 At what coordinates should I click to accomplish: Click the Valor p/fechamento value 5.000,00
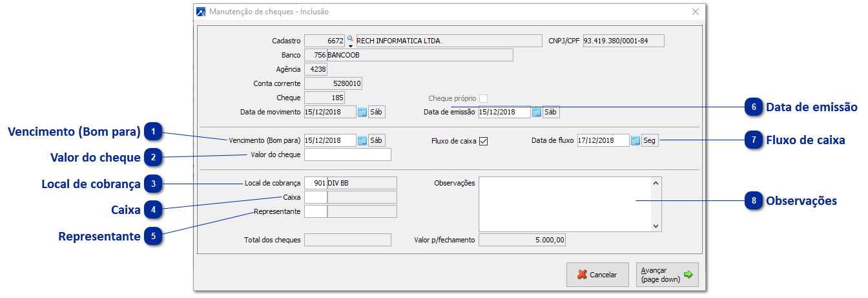[522, 240]
